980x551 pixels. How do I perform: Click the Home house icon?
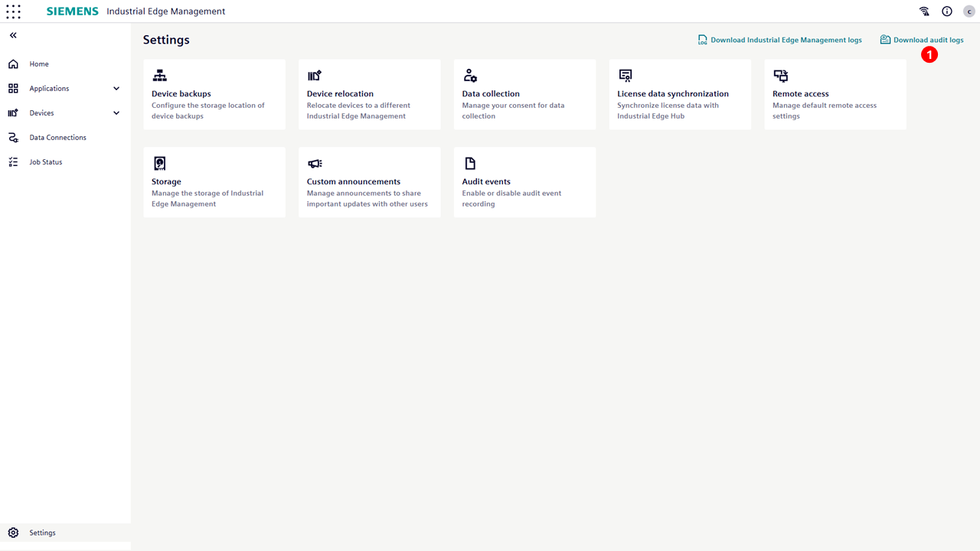click(13, 64)
